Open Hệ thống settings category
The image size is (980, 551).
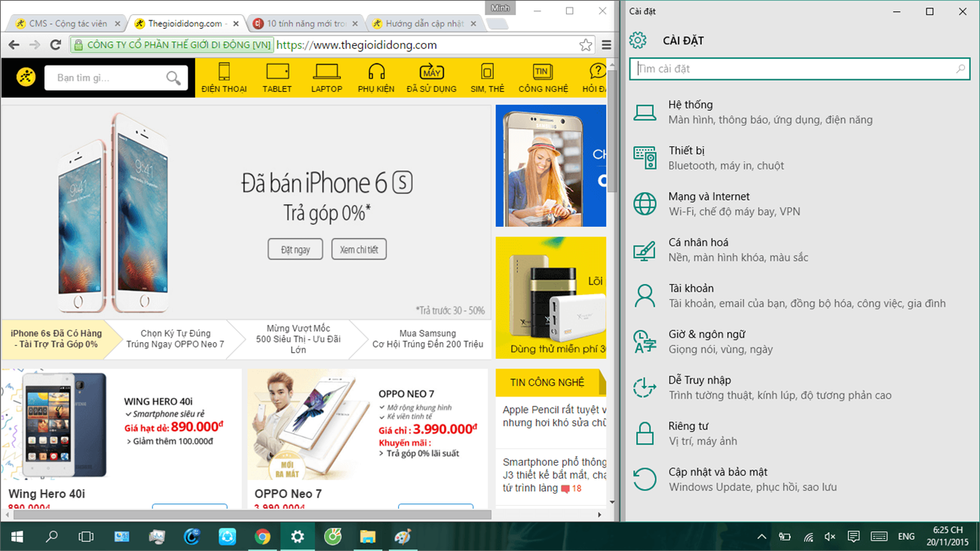tap(801, 112)
